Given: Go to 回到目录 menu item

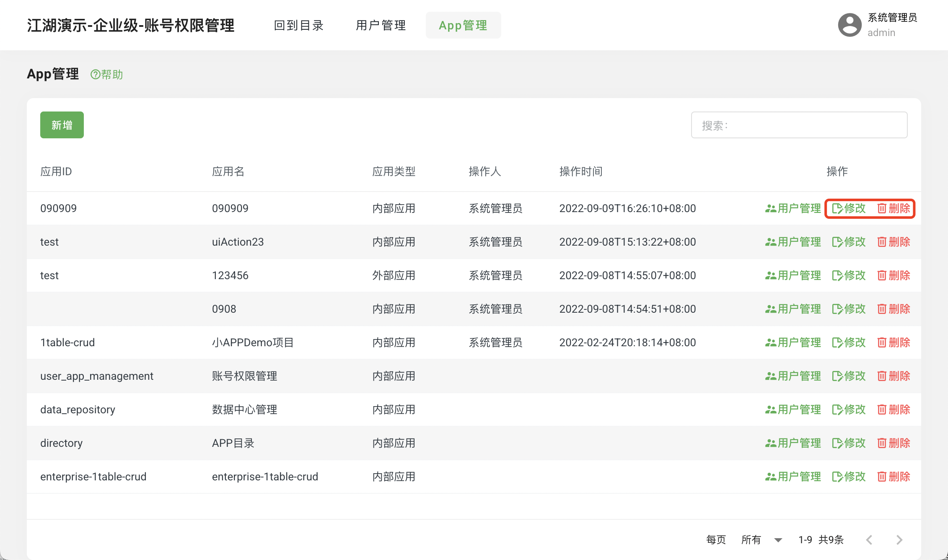Looking at the screenshot, I should tap(298, 25).
